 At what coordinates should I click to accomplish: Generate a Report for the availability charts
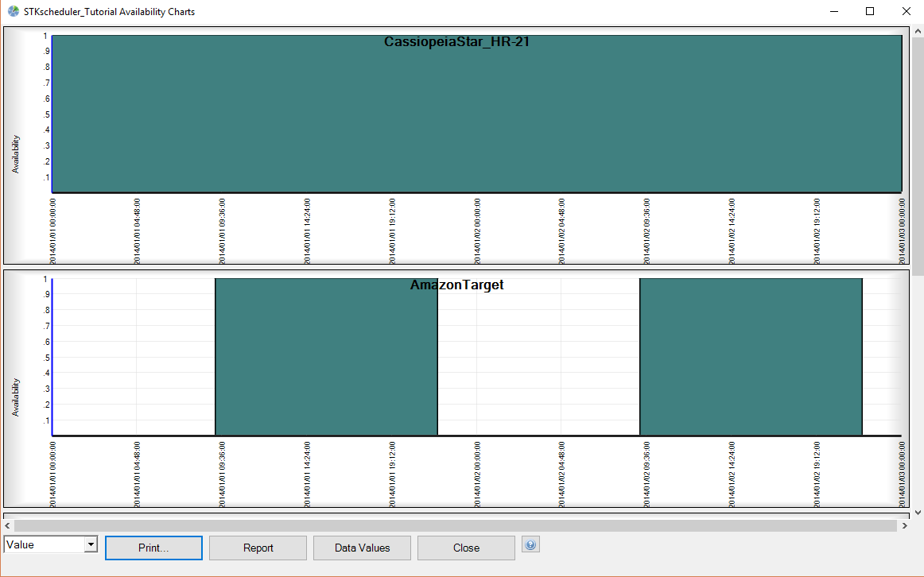[258, 548]
